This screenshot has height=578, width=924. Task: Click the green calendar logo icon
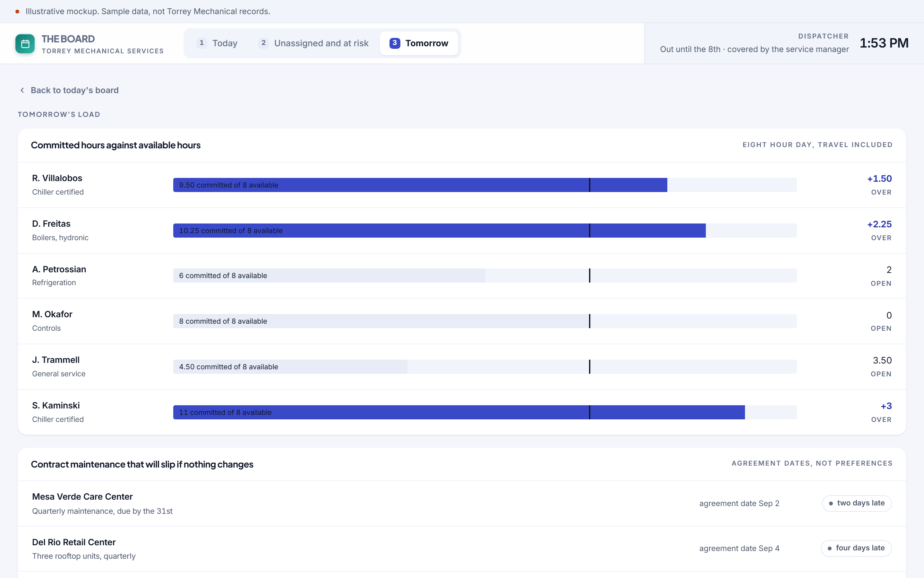[25, 44]
